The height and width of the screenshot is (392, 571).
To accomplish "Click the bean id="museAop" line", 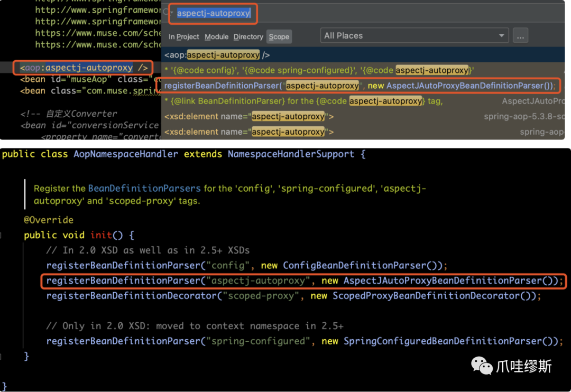I will [90, 79].
